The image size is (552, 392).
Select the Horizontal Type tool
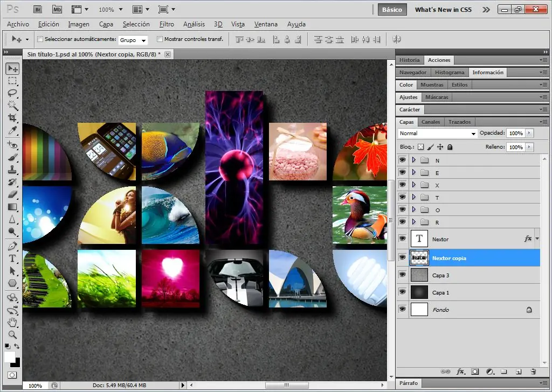click(x=12, y=258)
